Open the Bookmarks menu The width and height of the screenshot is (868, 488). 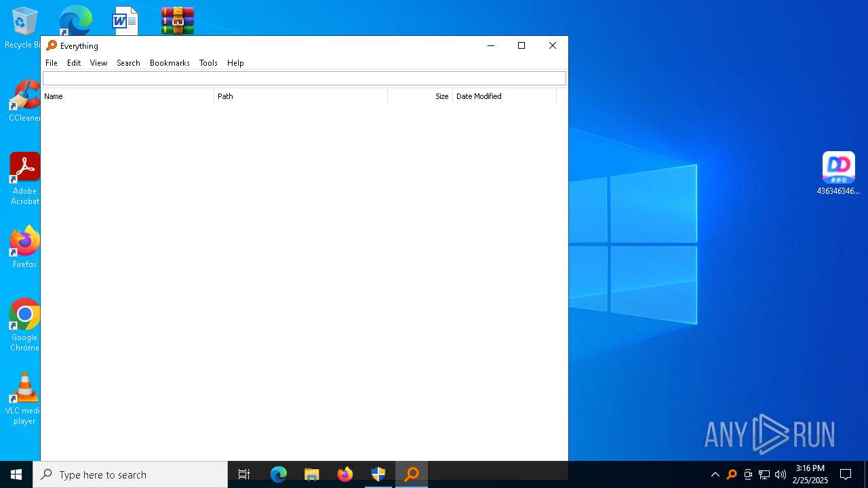[x=170, y=63]
